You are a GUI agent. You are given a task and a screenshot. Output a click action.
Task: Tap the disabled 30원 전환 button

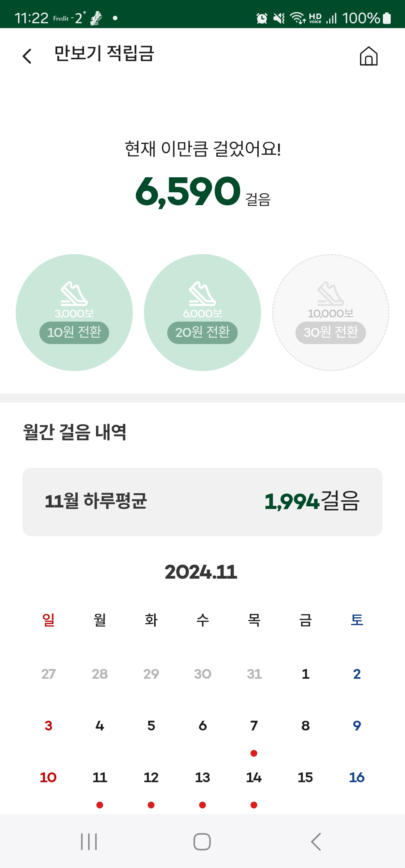330,332
